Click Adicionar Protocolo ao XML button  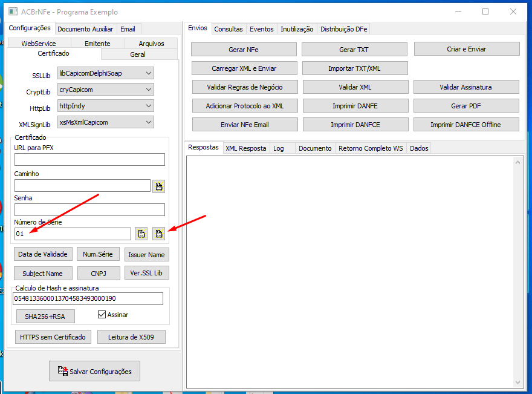[x=245, y=106]
